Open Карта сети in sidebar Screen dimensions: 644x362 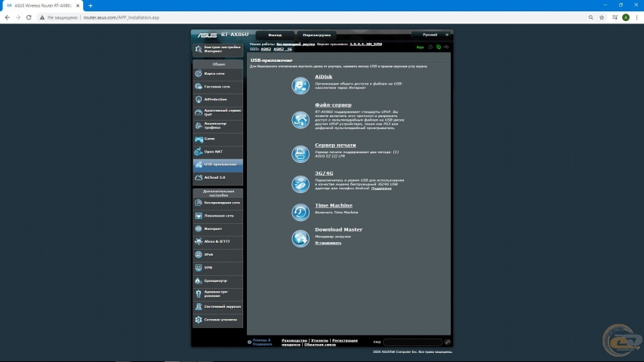(217, 73)
